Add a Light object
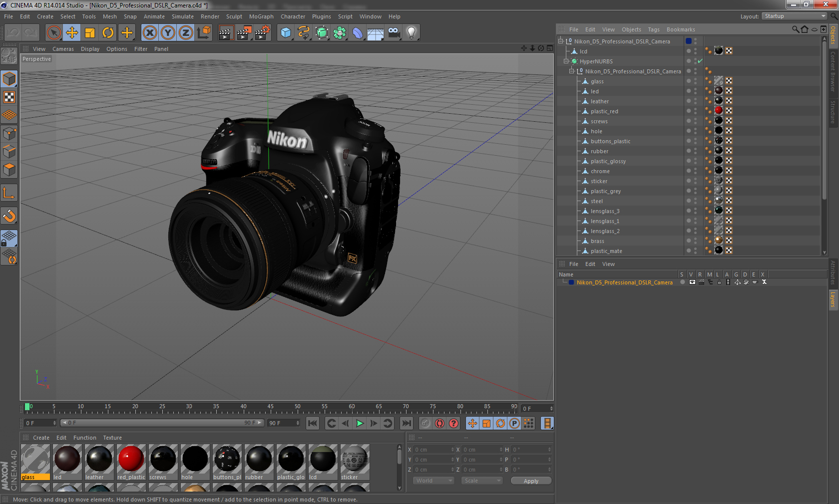 pyautogui.click(x=412, y=33)
